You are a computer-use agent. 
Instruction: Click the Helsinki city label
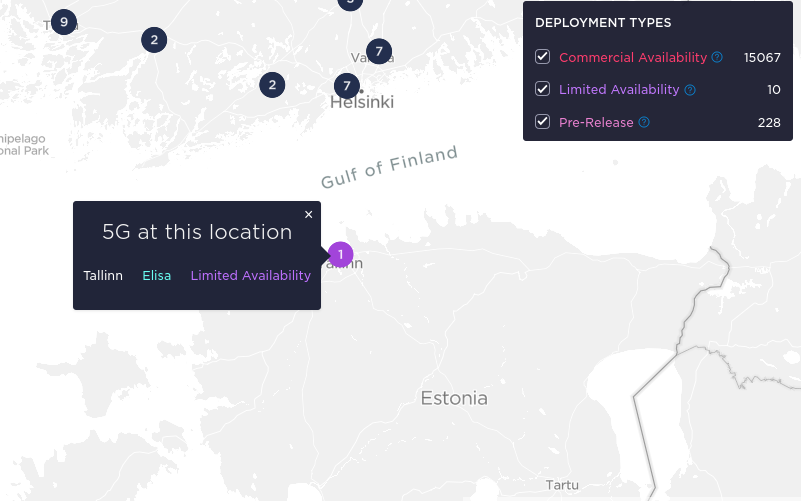point(362,102)
